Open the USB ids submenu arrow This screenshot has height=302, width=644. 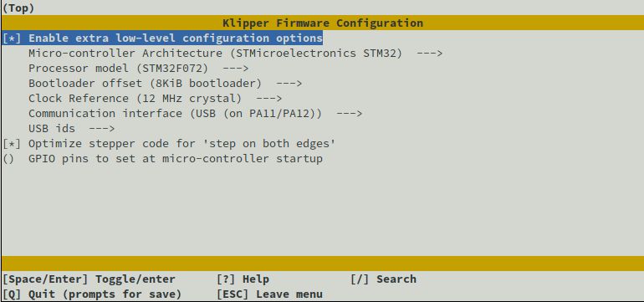click(101, 129)
